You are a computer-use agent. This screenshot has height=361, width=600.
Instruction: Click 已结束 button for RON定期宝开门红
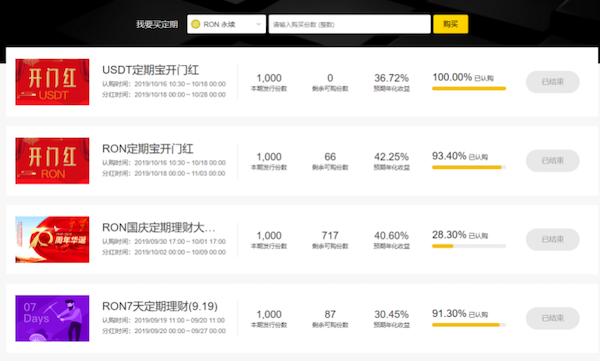click(x=553, y=161)
